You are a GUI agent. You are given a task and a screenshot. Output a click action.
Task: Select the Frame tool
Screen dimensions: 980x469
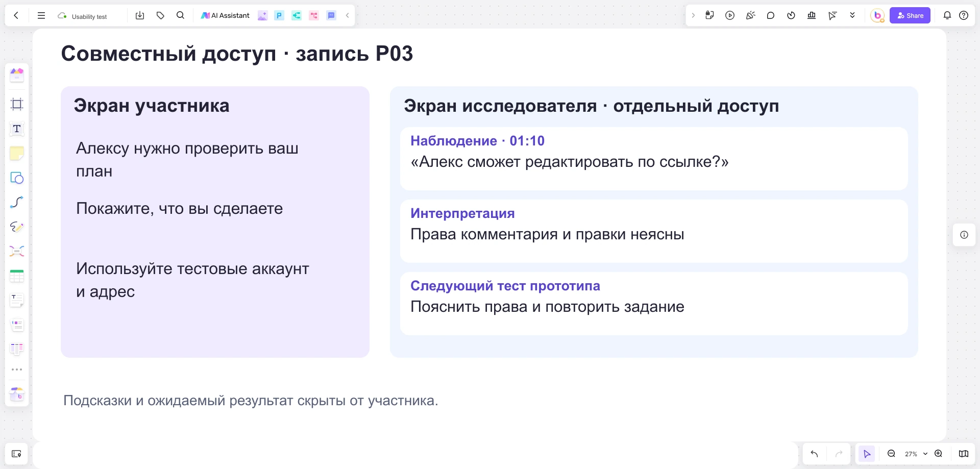click(17, 104)
